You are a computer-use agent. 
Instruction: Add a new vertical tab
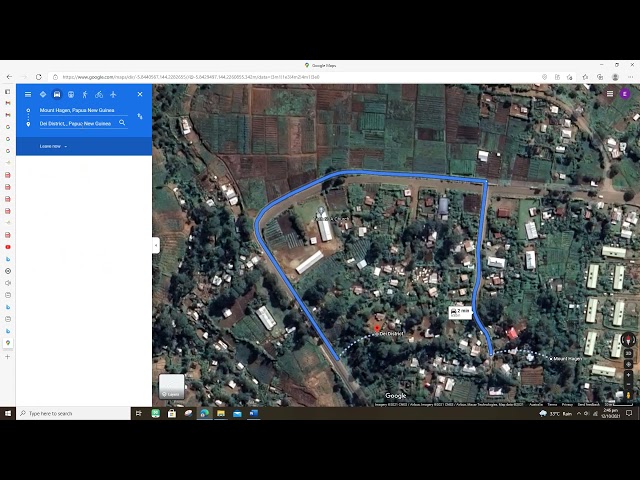pos(8,357)
